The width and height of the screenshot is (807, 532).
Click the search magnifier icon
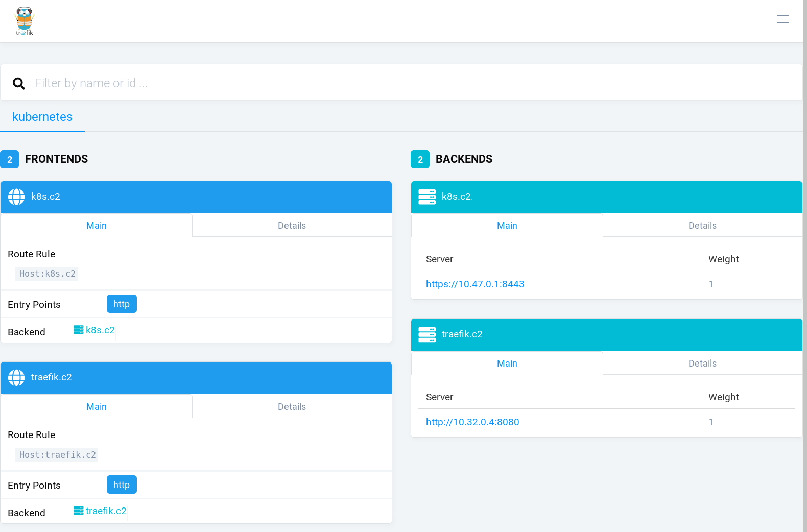19,83
